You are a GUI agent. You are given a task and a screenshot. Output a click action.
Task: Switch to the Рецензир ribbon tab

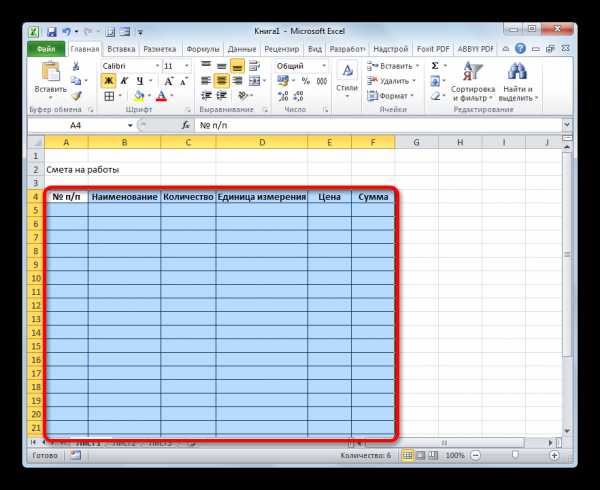click(x=282, y=49)
